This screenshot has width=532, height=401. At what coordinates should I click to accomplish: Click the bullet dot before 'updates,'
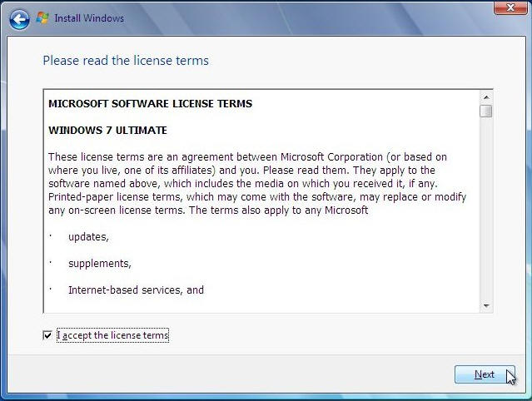50,237
